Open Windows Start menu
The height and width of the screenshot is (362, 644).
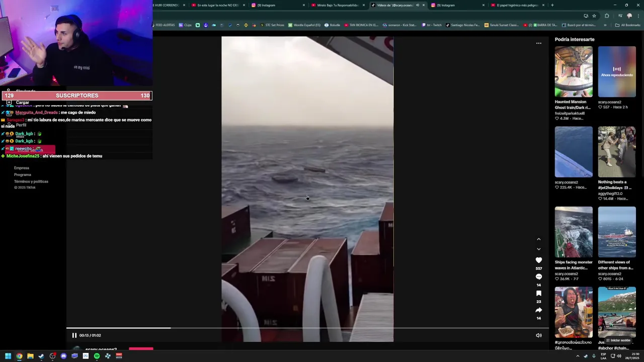pyautogui.click(x=8, y=356)
